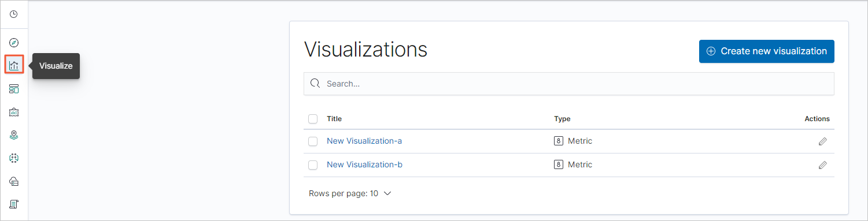The height and width of the screenshot is (221, 868).
Task: Edit New Visualization-a with pencil icon
Action: coord(822,141)
